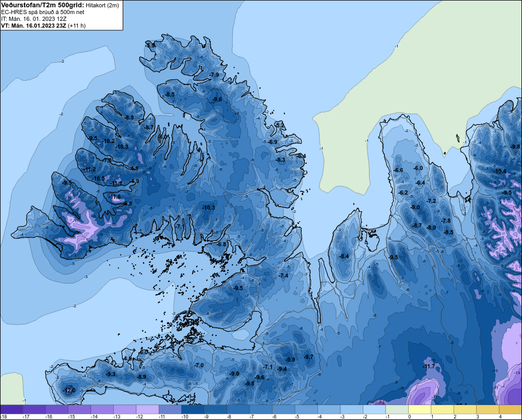Click the Veðurstofan/T2m 500grid title

tap(43, 5)
